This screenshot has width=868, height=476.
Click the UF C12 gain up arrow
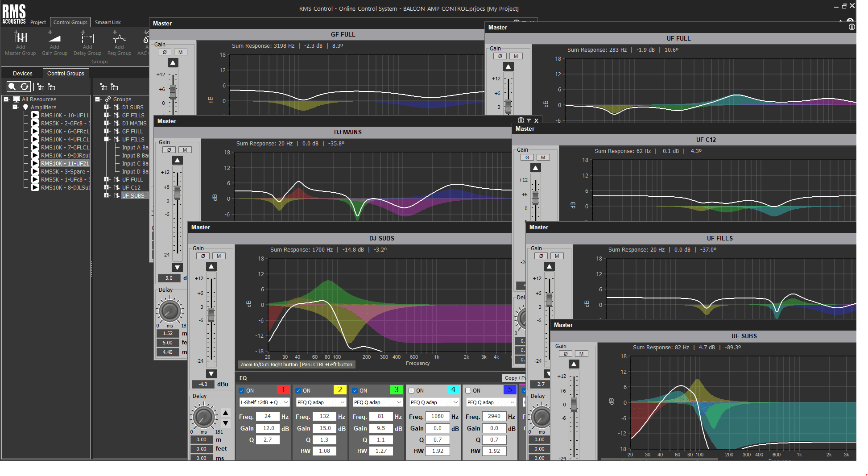pos(536,168)
